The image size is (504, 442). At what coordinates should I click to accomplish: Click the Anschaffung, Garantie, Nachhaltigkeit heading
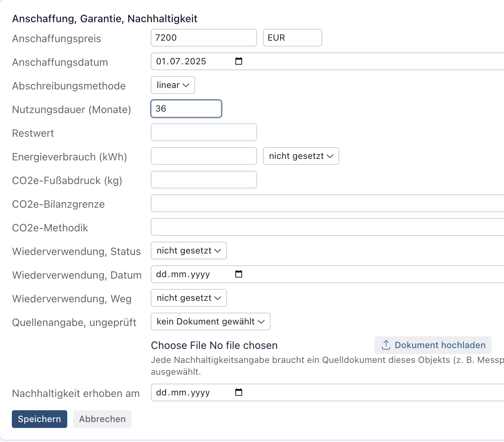tap(105, 18)
